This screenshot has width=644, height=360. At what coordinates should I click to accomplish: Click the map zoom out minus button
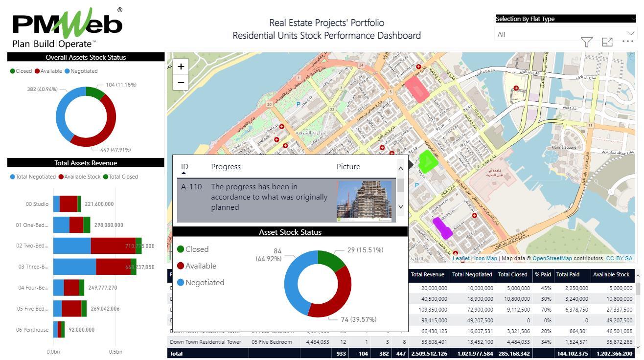181,83
